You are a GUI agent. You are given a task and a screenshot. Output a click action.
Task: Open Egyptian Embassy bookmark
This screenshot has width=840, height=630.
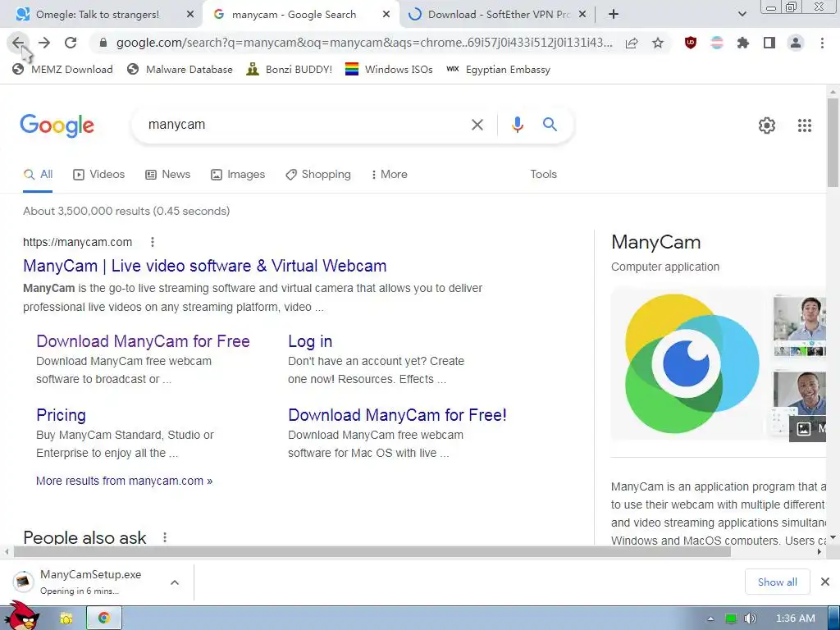pyautogui.click(x=498, y=69)
